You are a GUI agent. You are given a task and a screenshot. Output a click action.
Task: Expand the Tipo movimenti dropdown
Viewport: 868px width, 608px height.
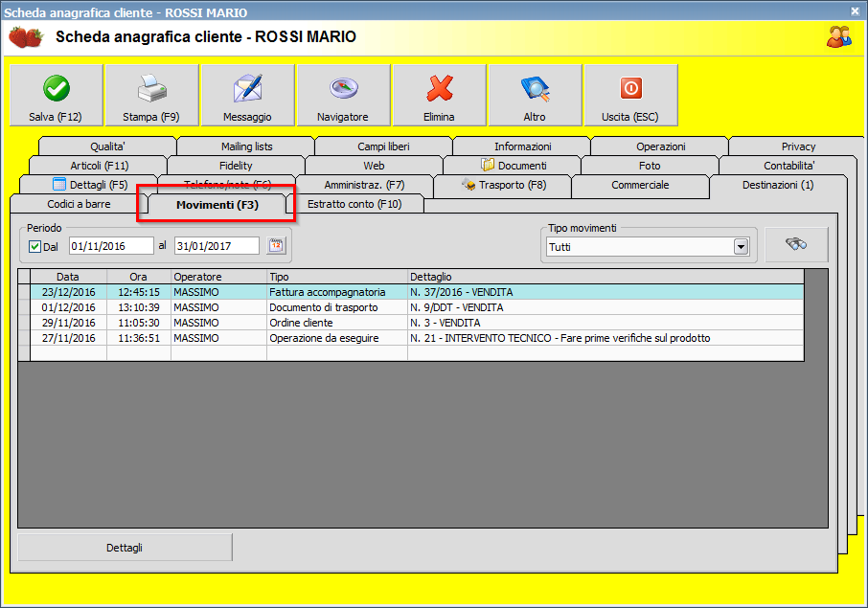click(x=740, y=247)
